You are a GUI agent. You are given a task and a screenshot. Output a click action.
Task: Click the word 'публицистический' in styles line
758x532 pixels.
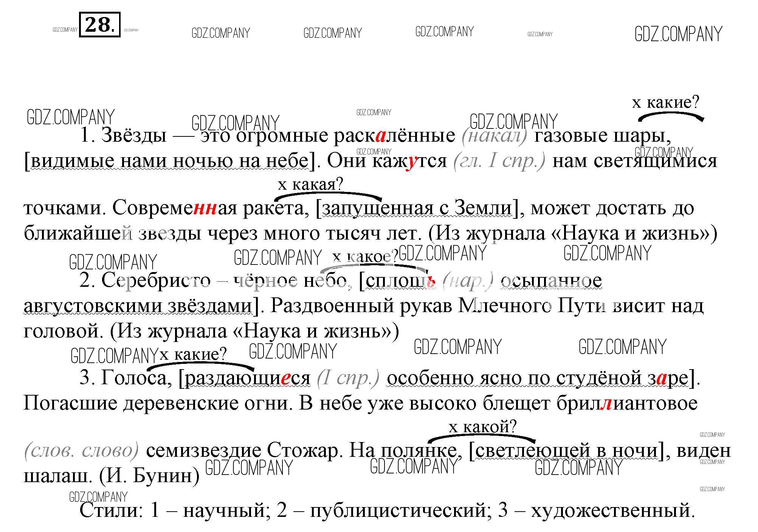398,511
